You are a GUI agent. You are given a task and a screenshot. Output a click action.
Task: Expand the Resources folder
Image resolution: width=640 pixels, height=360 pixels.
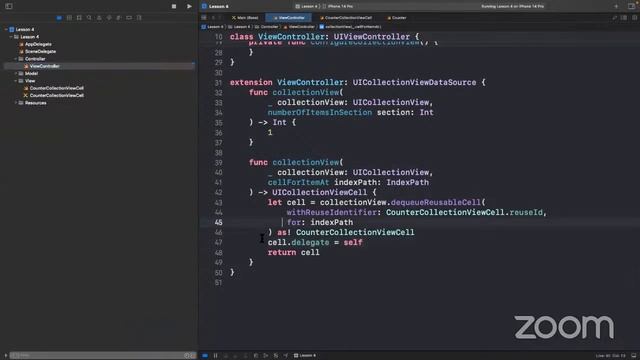[x=16, y=103]
